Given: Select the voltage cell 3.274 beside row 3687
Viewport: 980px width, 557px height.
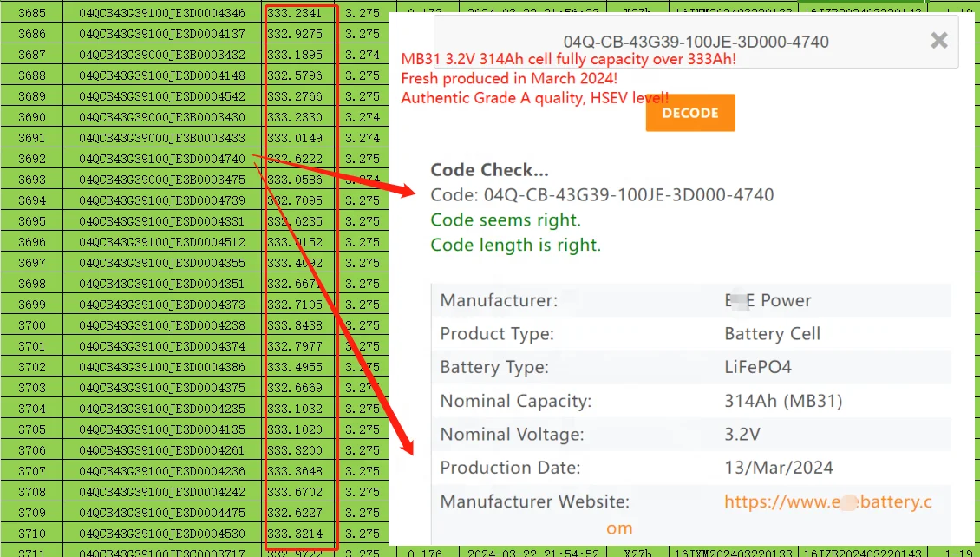Looking at the screenshot, I should [363, 54].
